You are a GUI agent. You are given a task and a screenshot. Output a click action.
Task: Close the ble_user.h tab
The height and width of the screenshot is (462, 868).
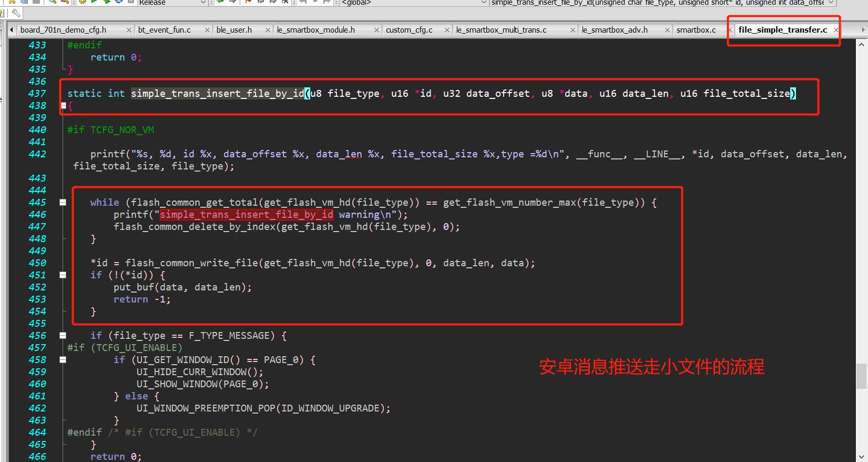(x=268, y=30)
